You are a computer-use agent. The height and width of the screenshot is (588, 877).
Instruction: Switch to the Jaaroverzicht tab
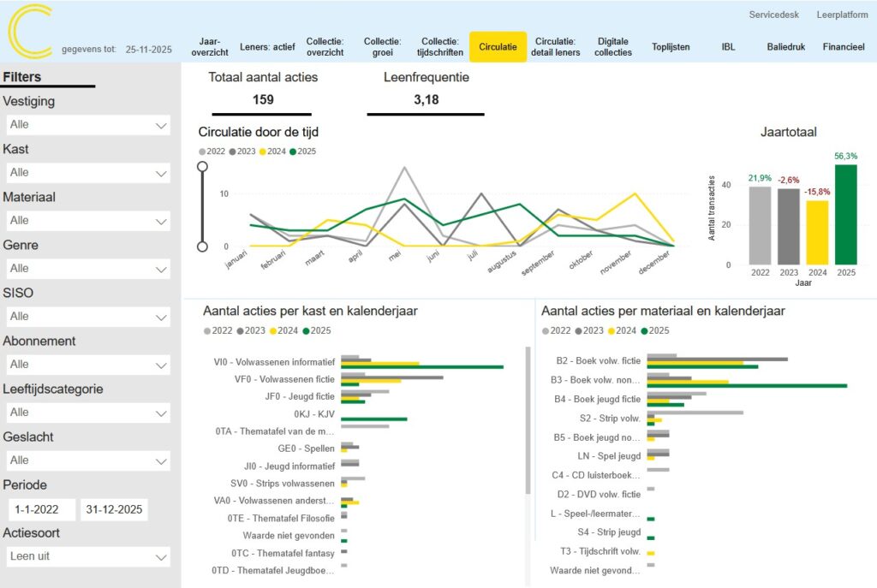(x=208, y=47)
